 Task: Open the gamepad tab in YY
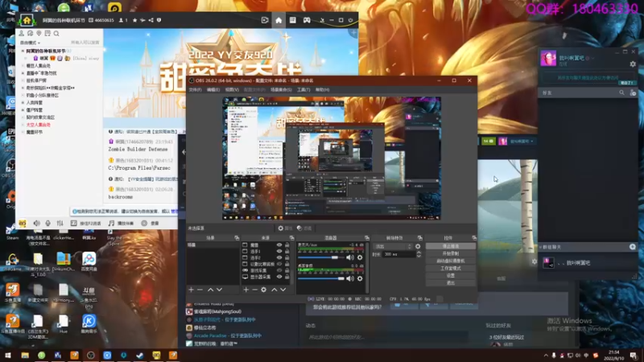click(307, 20)
